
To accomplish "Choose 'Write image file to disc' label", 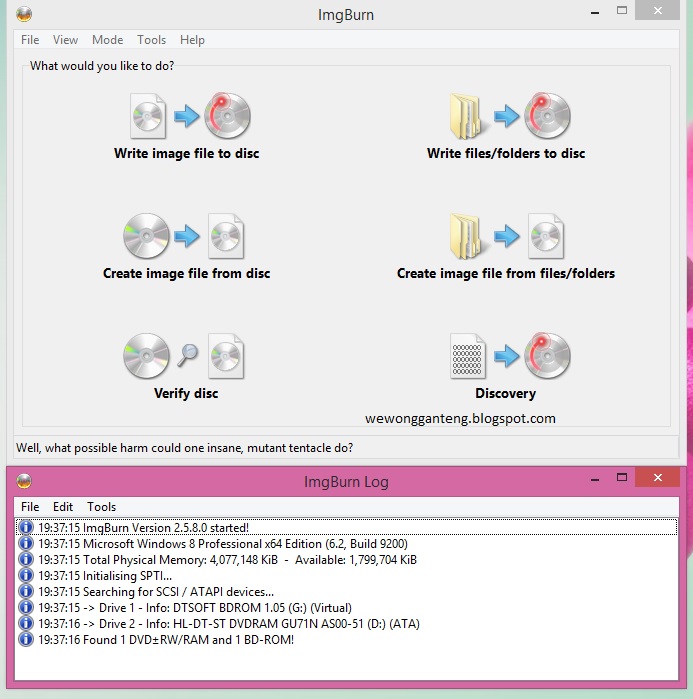I will (x=187, y=153).
